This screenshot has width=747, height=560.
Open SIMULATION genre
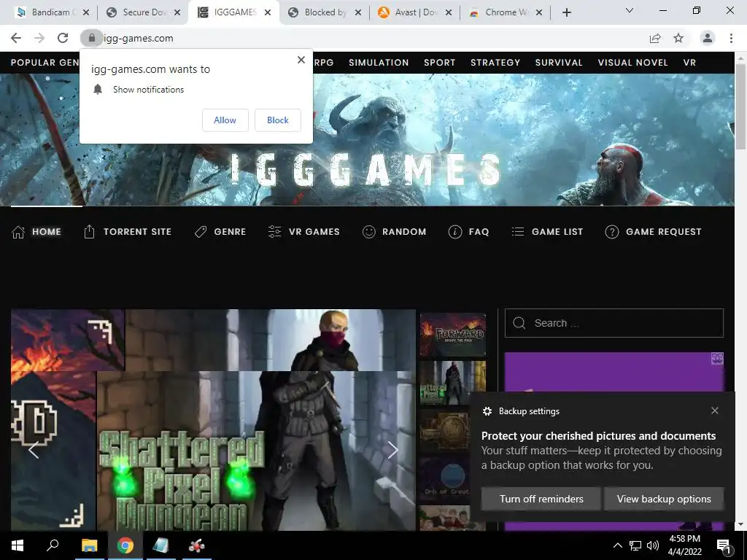coord(379,63)
